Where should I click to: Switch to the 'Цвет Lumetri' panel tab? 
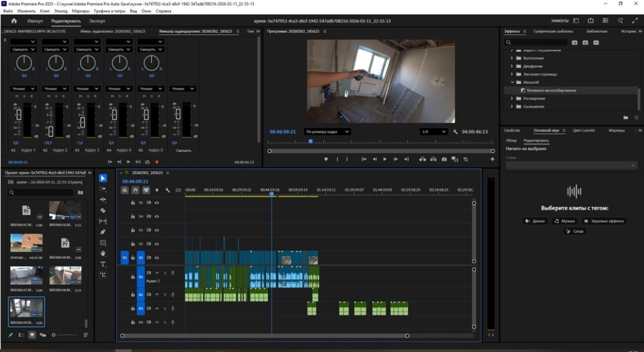584,131
